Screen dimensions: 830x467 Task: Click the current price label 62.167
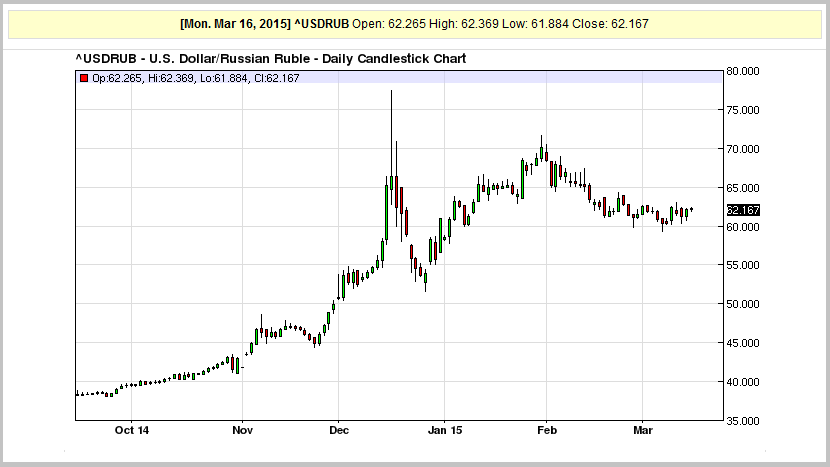pos(743,210)
